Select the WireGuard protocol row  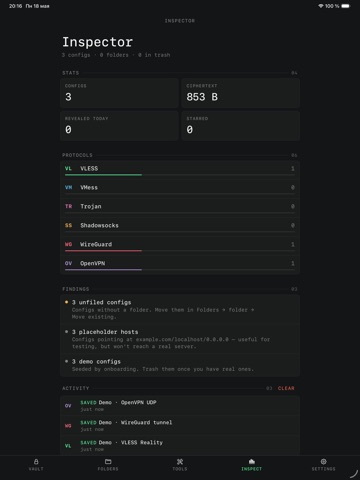click(x=180, y=245)
